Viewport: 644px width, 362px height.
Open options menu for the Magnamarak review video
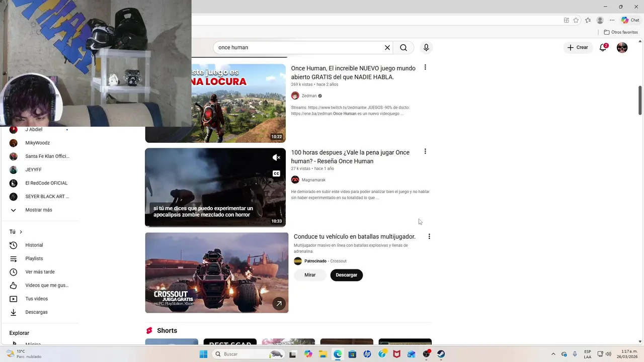pos(425,151)
